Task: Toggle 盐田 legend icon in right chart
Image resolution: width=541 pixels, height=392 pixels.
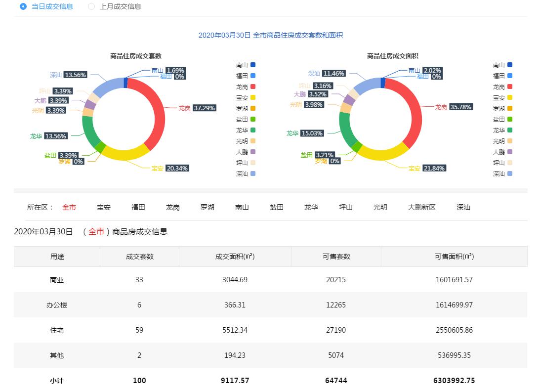Action: (x=510, y=119)
